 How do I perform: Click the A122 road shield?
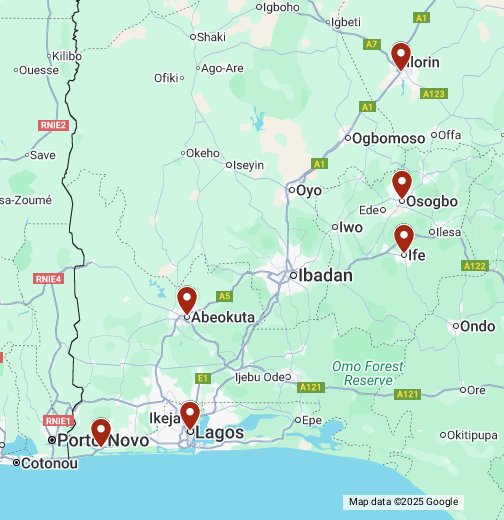pos(475,266)
